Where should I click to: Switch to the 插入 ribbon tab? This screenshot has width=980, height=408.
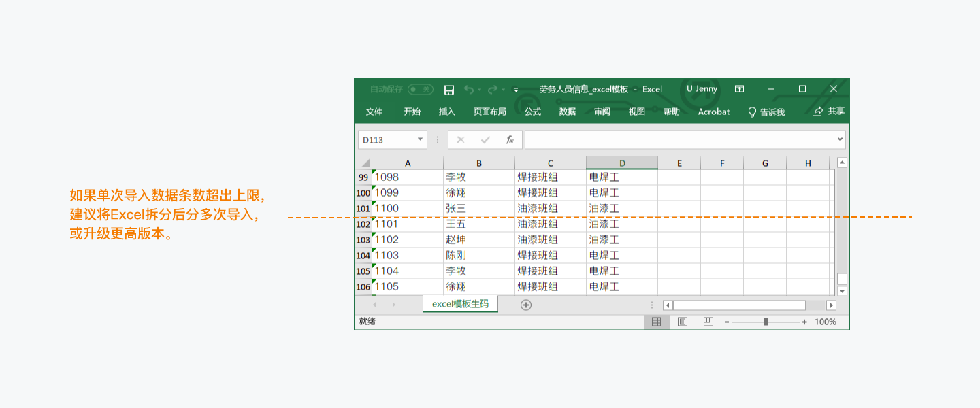(x=447, y=112)
